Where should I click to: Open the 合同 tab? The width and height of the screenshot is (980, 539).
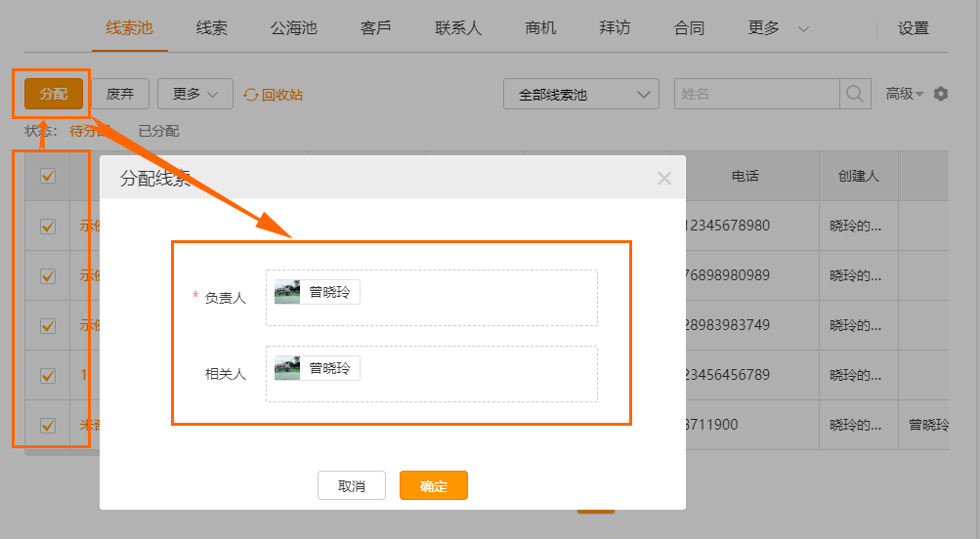pos(689,28)
